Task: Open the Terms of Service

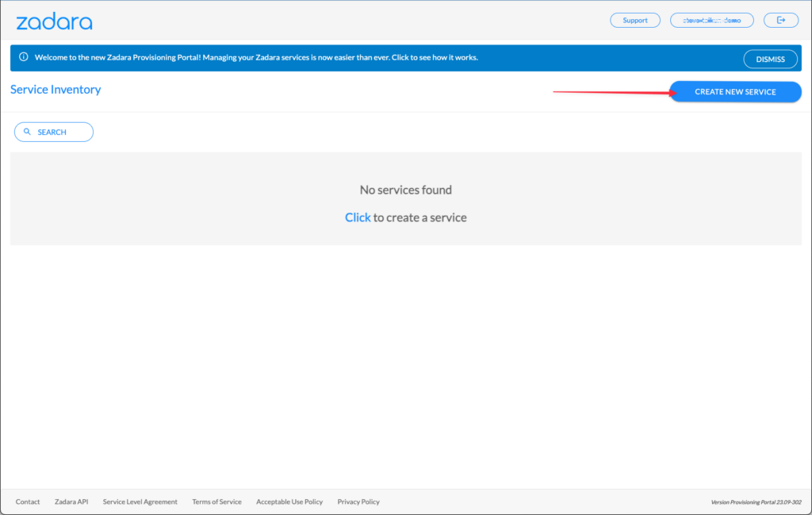Action: [216, 502]
